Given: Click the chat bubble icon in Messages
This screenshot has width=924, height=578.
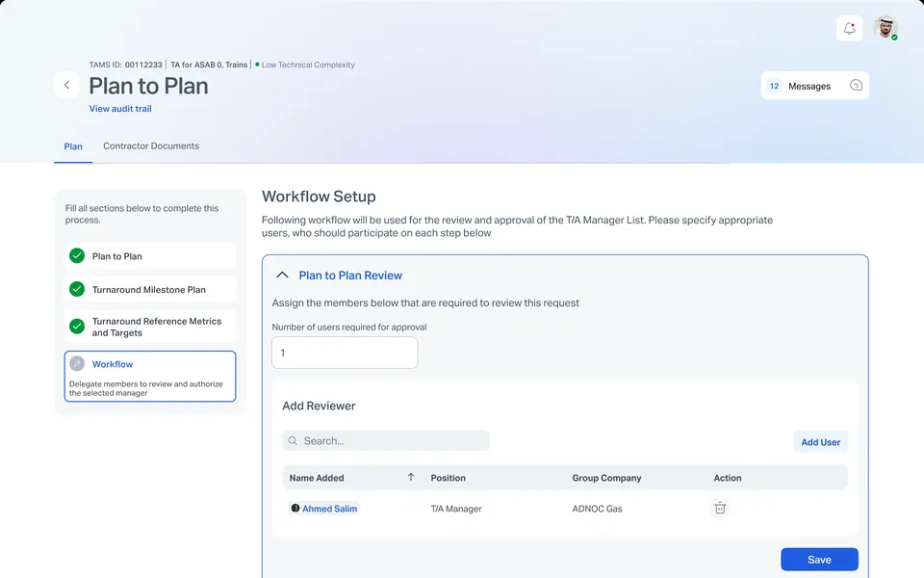Looking at the screenshot, I should click(x=856, y=86).
